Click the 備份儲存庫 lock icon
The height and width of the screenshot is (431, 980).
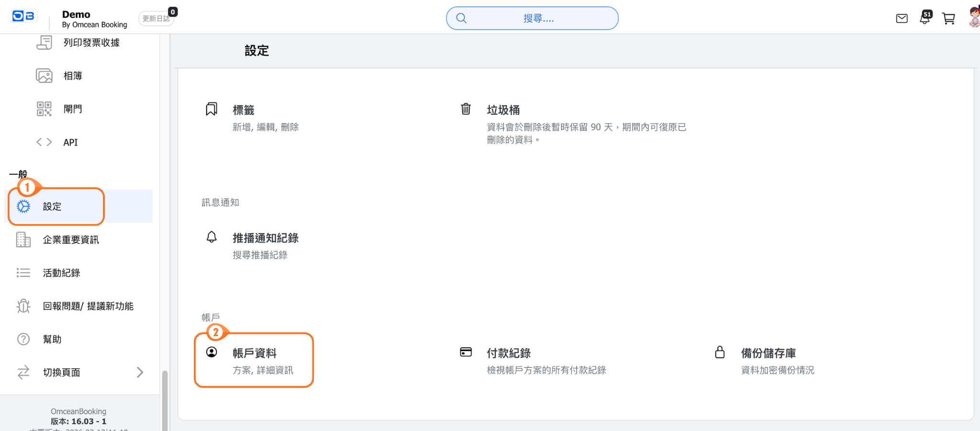pyautogui.click(x=720, y=352)
